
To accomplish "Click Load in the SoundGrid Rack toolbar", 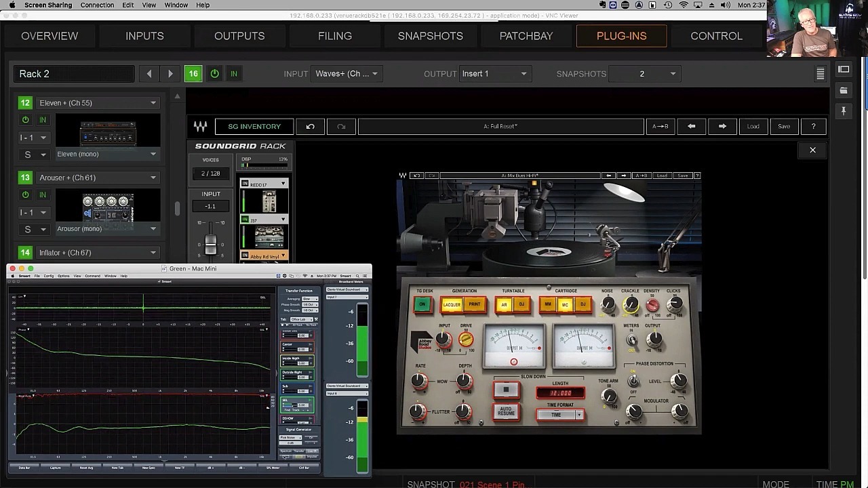I will [x=753, y=127].
